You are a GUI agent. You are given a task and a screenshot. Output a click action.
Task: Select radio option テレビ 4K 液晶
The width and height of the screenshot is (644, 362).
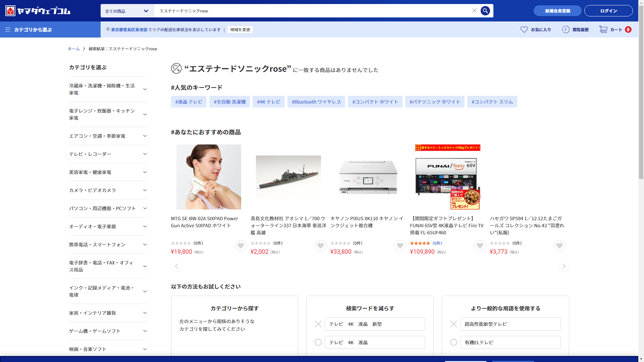tap(318, 342)
